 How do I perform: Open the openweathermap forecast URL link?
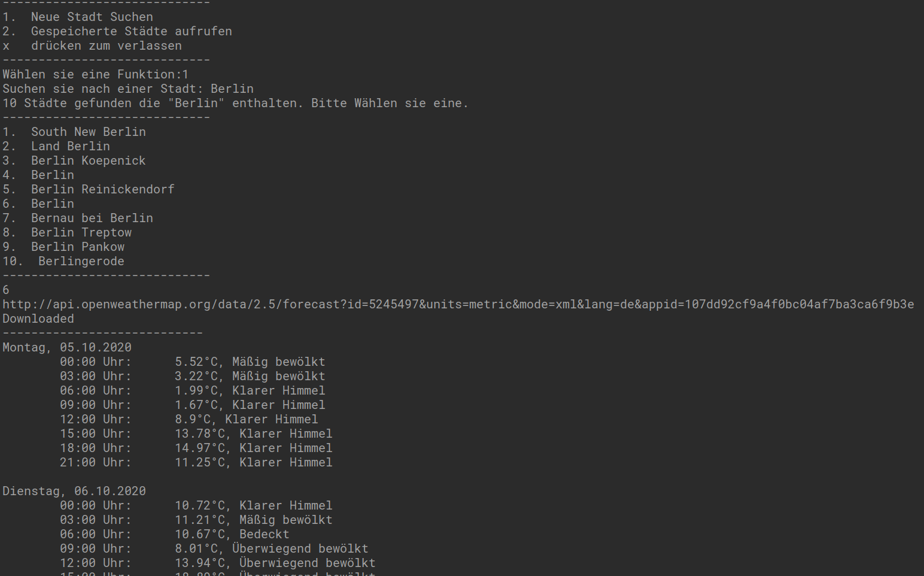point(458,304)
